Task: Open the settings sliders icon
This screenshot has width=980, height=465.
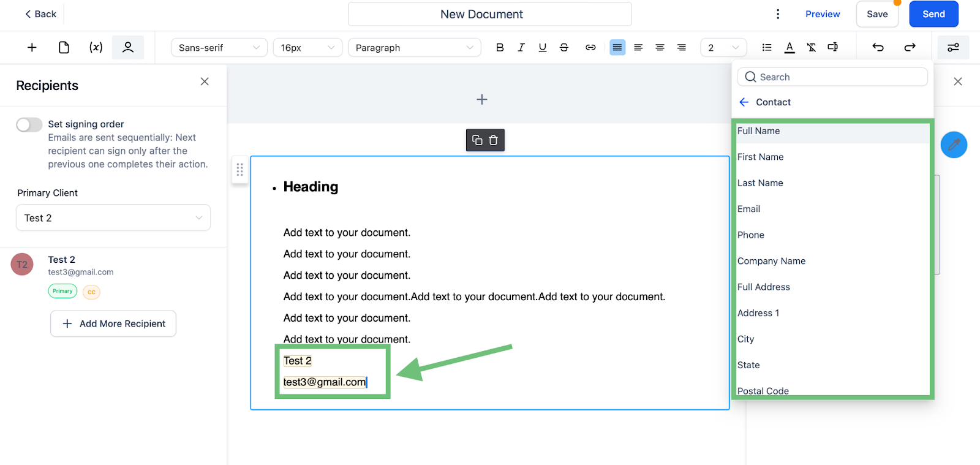Action: pyautogui.click(x=953, y=47)
